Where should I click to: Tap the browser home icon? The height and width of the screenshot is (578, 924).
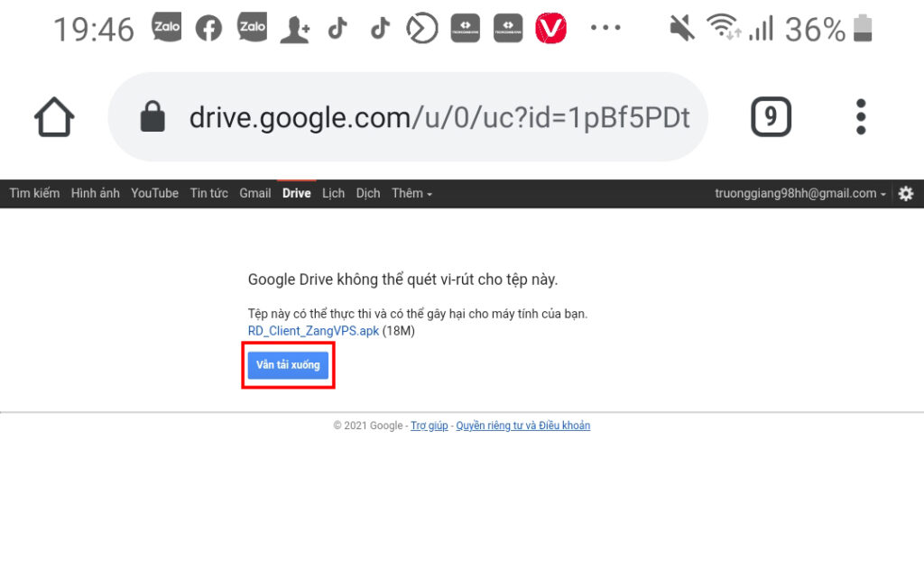point(54,117)
